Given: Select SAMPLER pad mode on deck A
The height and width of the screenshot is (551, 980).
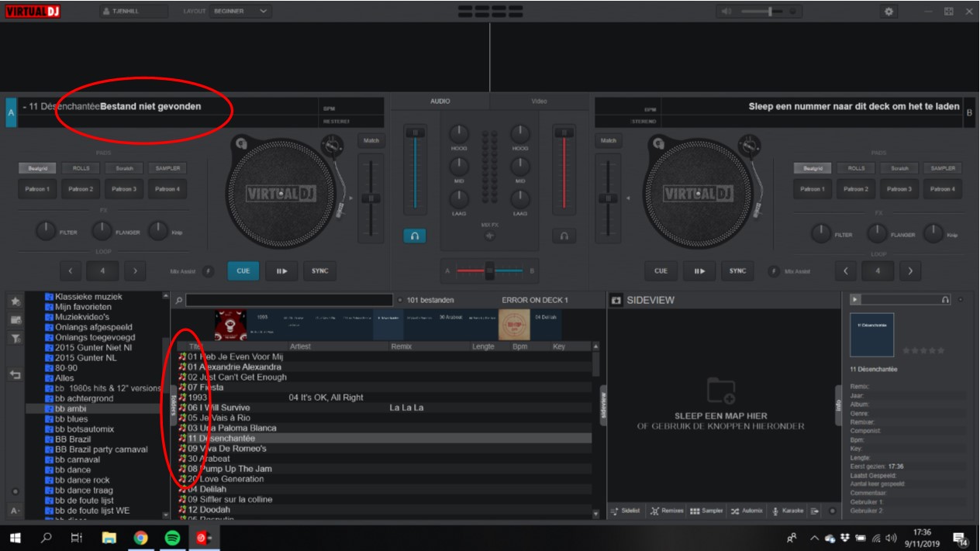Looking at the screenshot, I should [167, 168].
